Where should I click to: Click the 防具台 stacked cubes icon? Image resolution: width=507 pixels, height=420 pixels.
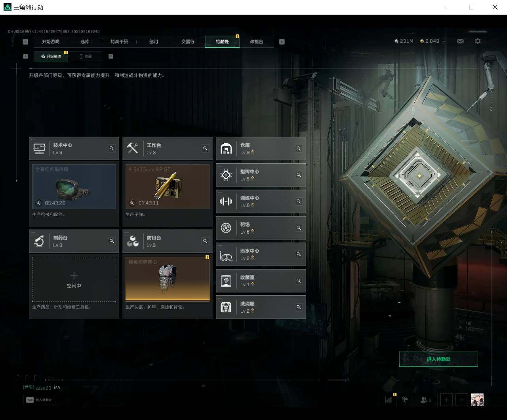pos(132,241)
